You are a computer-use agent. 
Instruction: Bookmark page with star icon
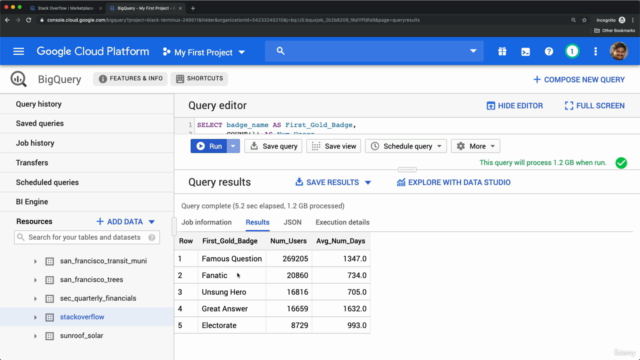(x=584, y=20)
